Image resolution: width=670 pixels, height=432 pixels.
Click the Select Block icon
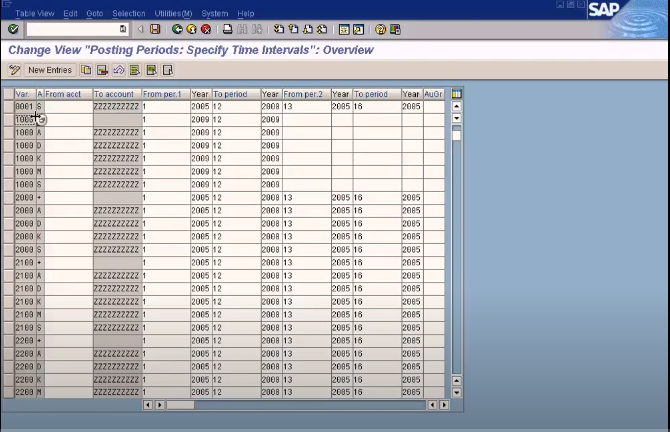[x=151, y=70]
